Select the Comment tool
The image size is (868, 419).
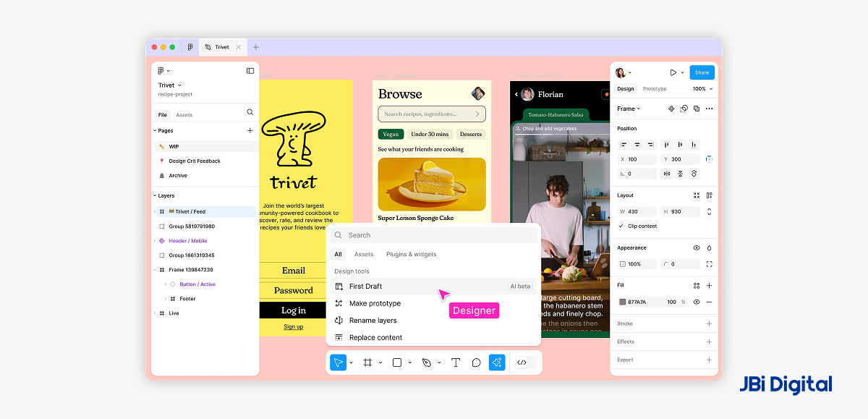click(x=476, y=363)
